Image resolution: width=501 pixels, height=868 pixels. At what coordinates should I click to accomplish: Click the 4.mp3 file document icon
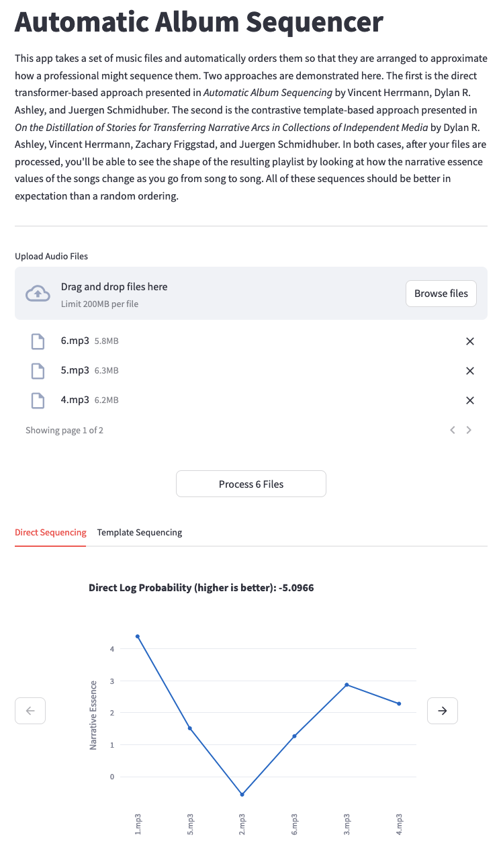[38, 400]
